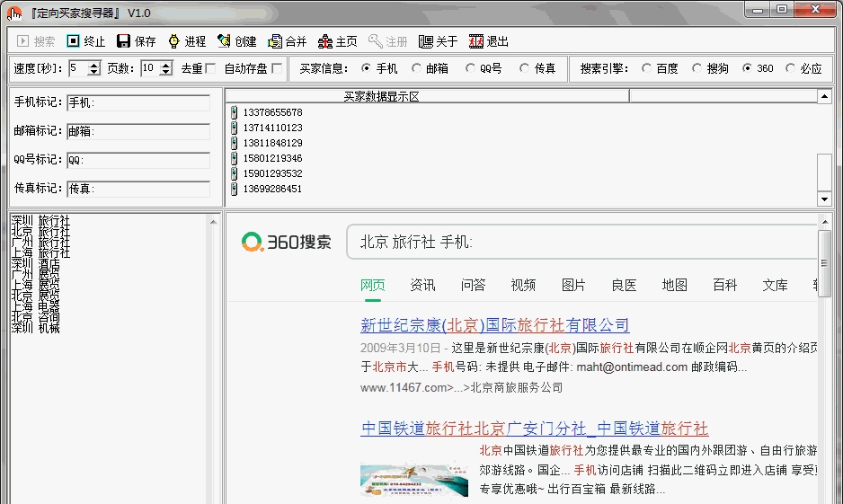Viewport: 843px width, 504px height.
Task: Click the 中国铁道旅行社 result thumbnail
Action: click(414, 479)
